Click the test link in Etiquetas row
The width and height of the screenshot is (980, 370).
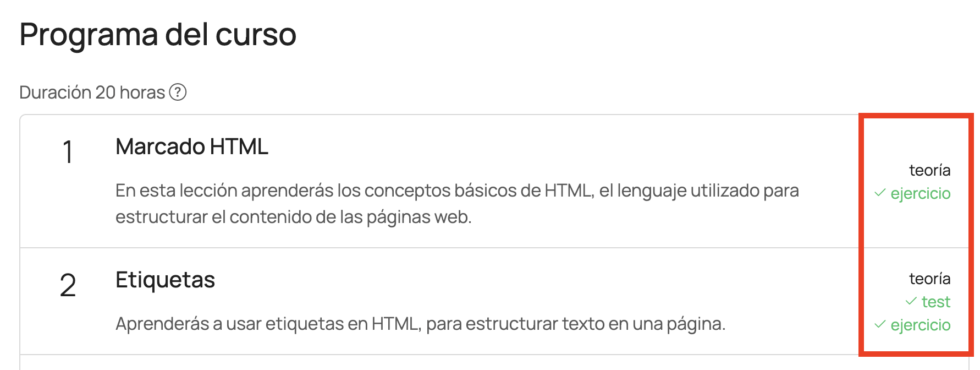pos(935,302)
